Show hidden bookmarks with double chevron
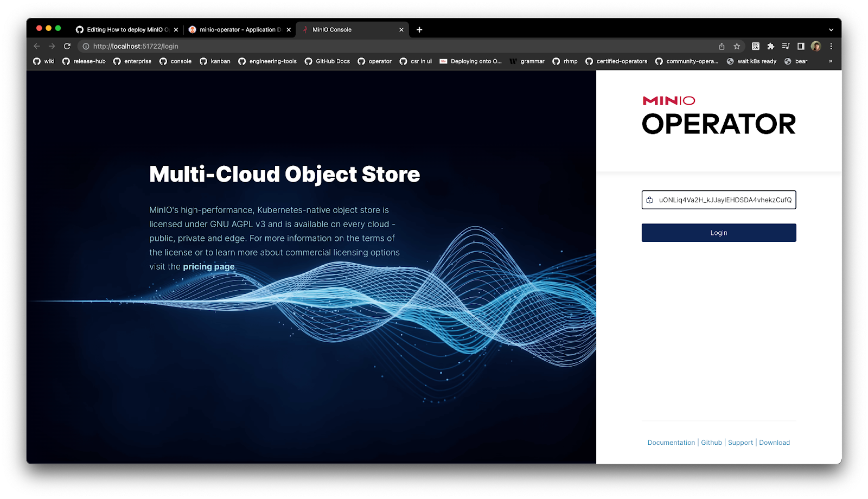 830,61
